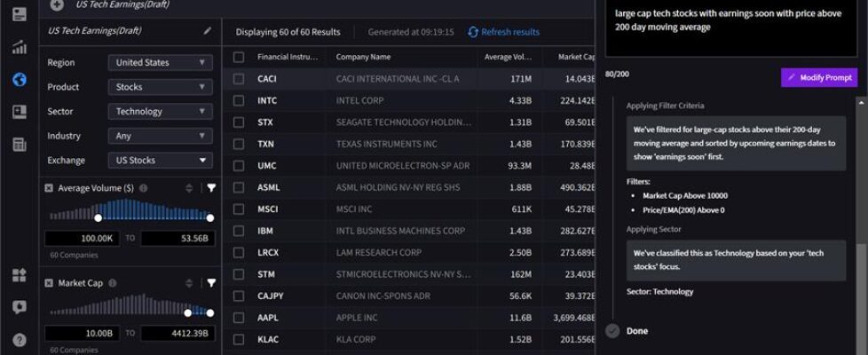Open the Region dropdown set to United States
Viewport: 868px width, 355px height.
click(160, 63)
